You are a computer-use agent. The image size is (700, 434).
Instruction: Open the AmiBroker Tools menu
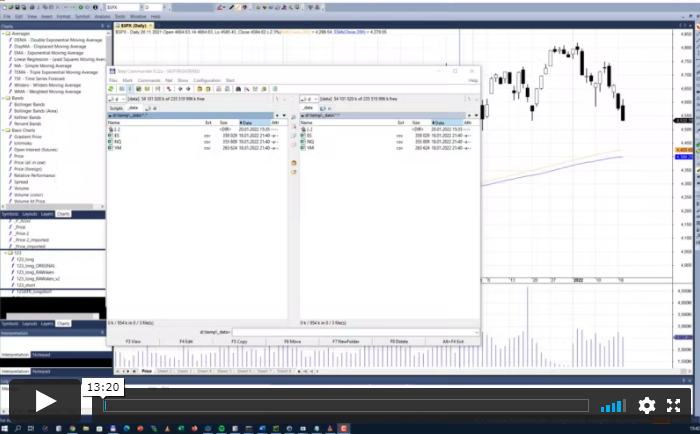coord(120,17)
